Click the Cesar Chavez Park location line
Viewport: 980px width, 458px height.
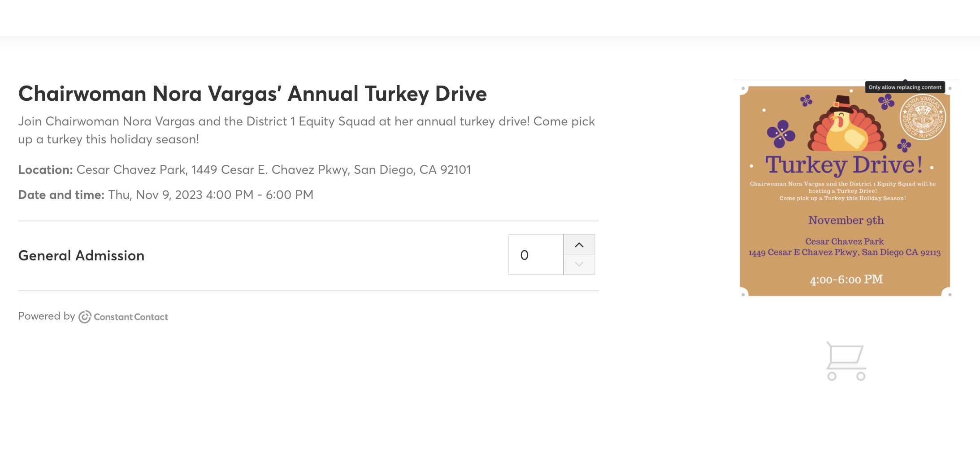244,170
